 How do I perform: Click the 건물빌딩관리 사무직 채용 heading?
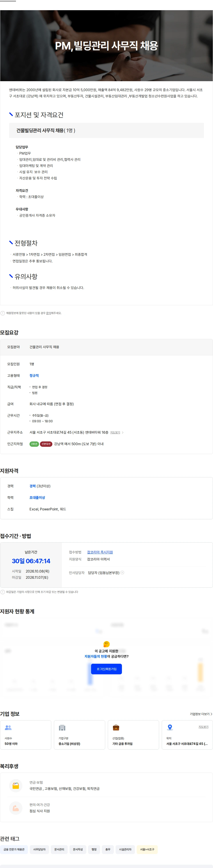point(46,130)
